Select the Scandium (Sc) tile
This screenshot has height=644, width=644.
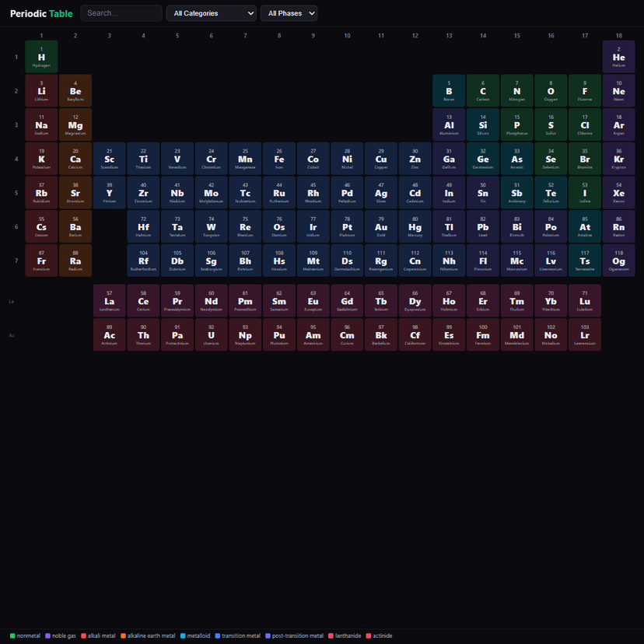pyautogui.click(x=109, y=159)
